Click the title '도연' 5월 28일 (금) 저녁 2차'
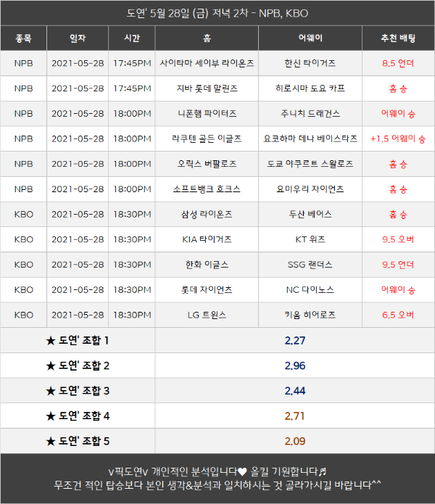 point(188,13)
